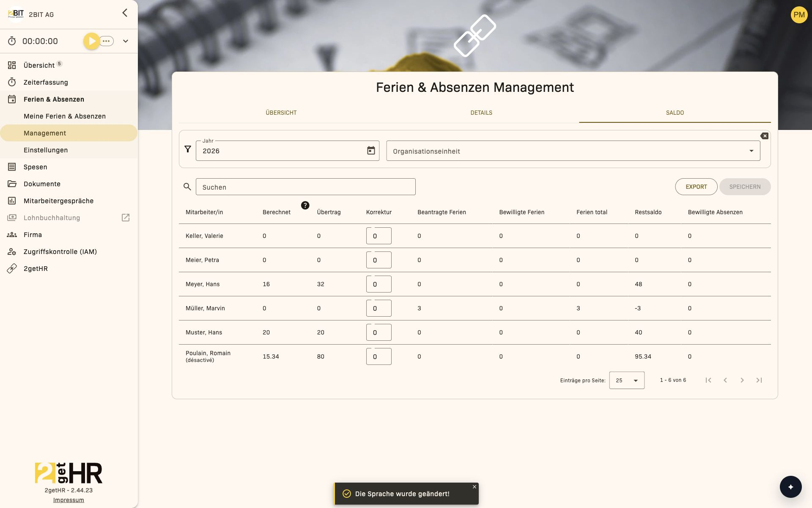Open Zeiterfassung in the sidebar
The image size is (812, 508).
[x=69, y=82]
